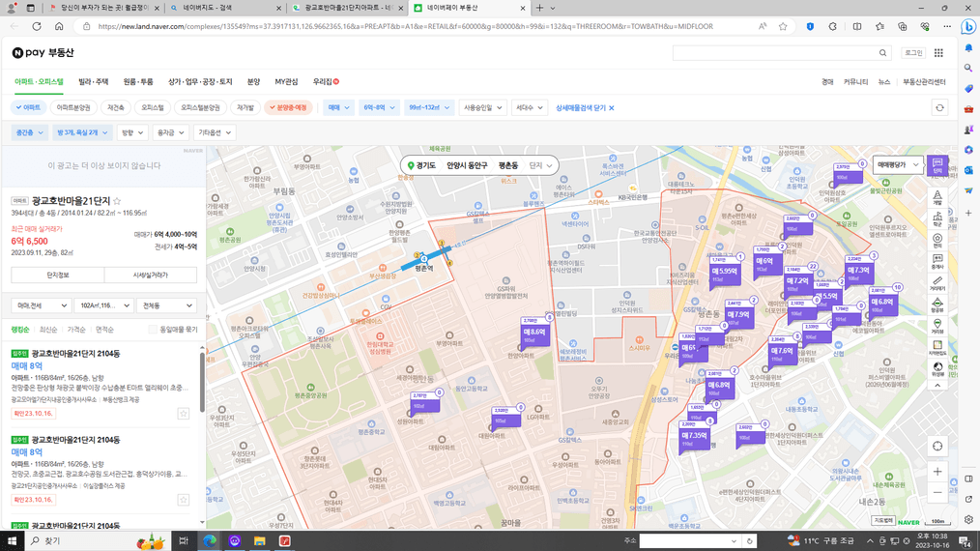The width and height of the screenshot is (980, 551).
Task: Open 항공뷰 aerial view
Action: [x=937, y=305]
